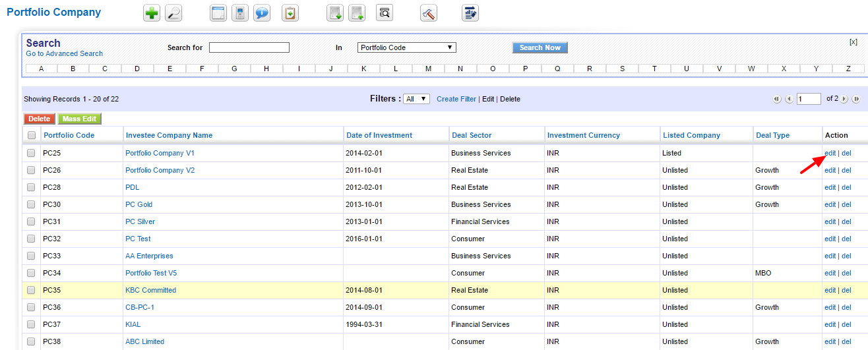Click the clipboard with green arrow icon
This screenshot has width=868, height=350.
tap(290, 13)
